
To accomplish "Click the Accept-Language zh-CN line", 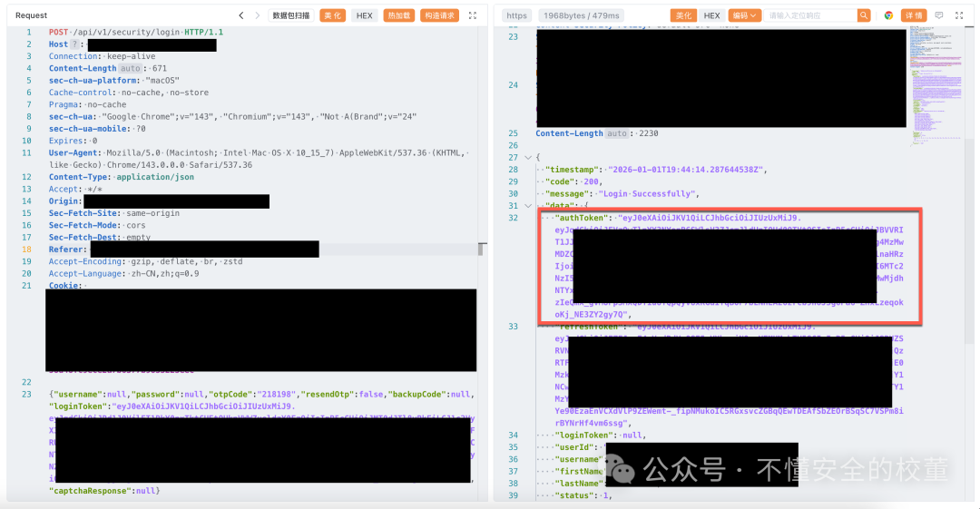I will tap(123, 273).
